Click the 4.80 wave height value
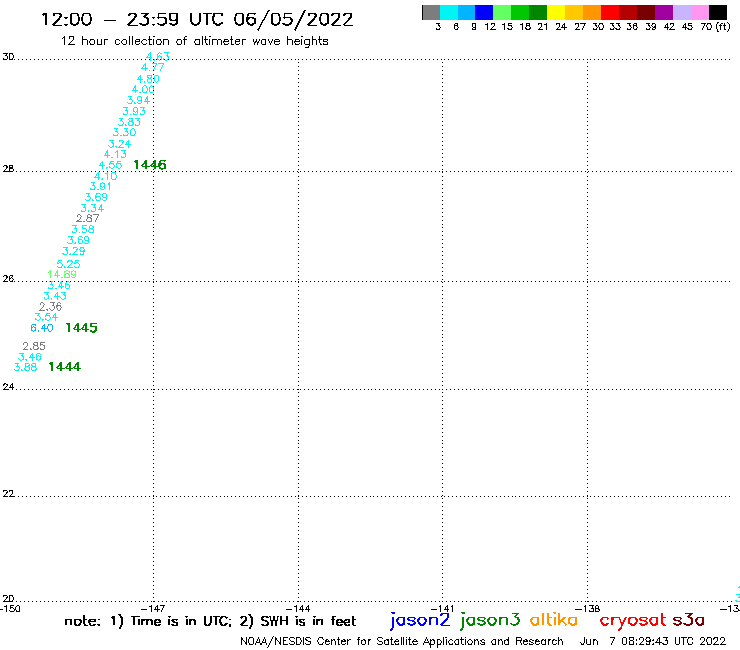Screen dimensions: 740x650 pyautogui.click(x=148, y=79)
